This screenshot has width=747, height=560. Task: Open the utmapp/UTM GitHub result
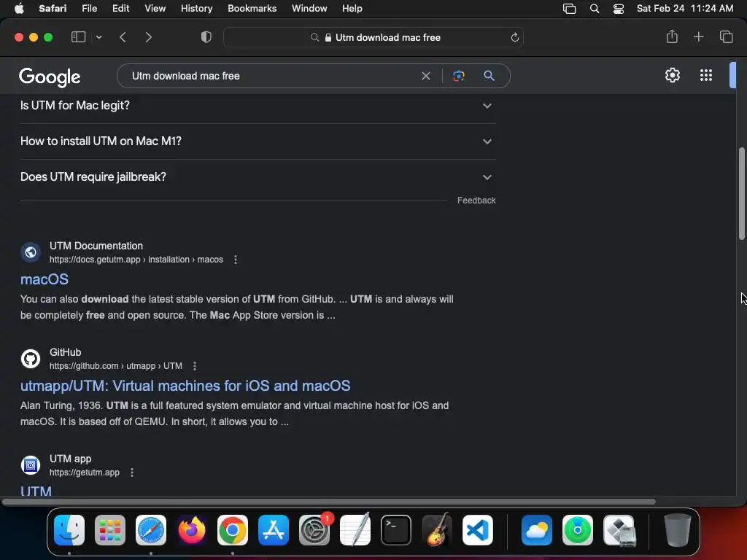click(x=185, y=386)
